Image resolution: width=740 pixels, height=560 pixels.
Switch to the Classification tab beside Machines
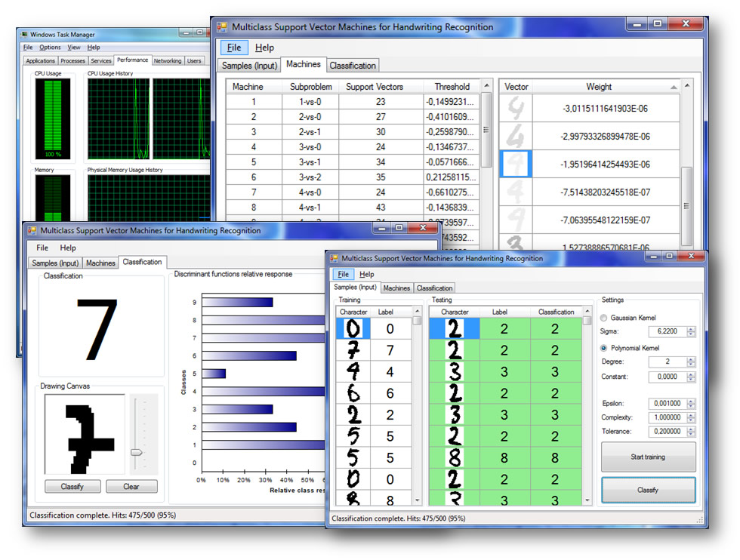[352, 66]
